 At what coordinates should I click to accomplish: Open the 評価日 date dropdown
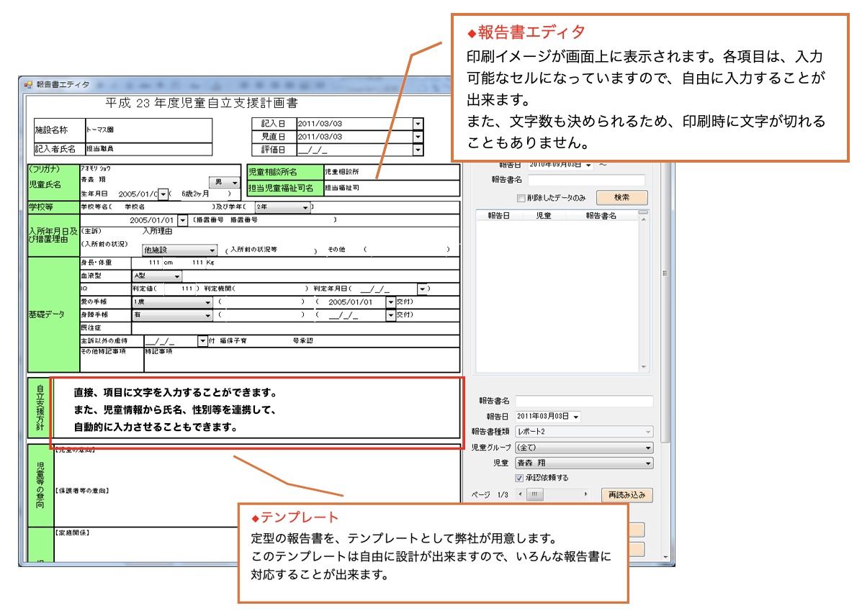tap(418, 150)
